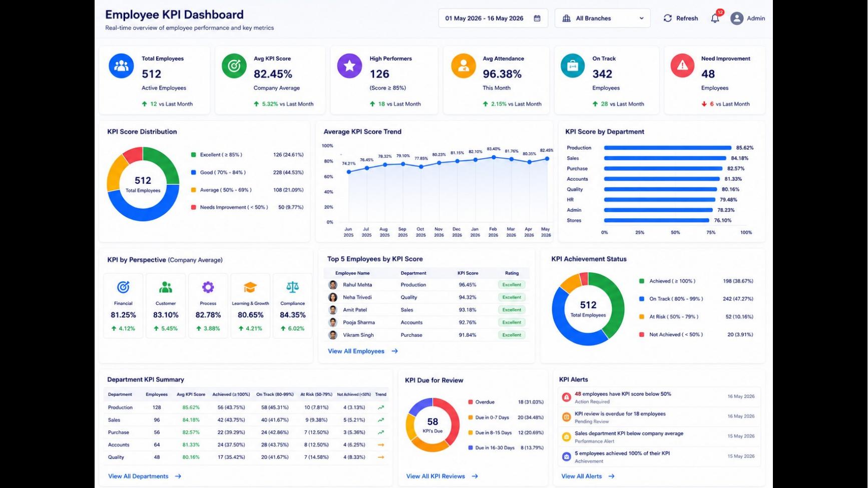The height and width of the screenshot is (488, 868).
Task: Click the Excellent legend color swatch
Action: coord(193,155)
